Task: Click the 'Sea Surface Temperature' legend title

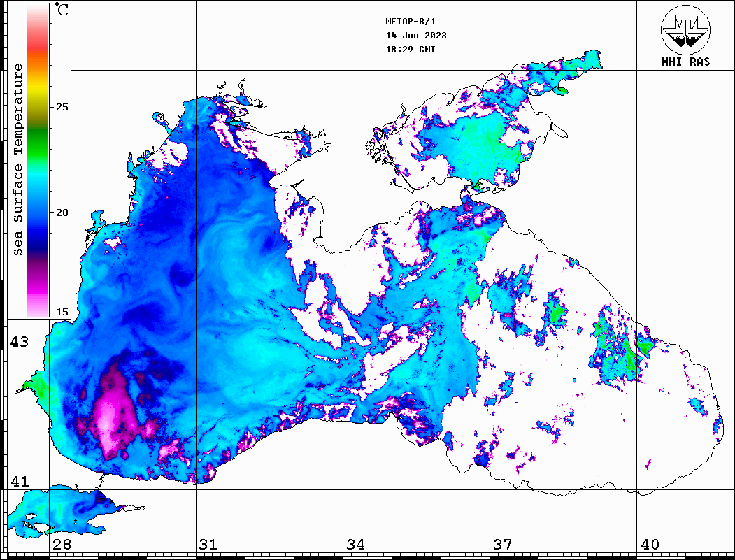Action: click(x=17, y=160)
